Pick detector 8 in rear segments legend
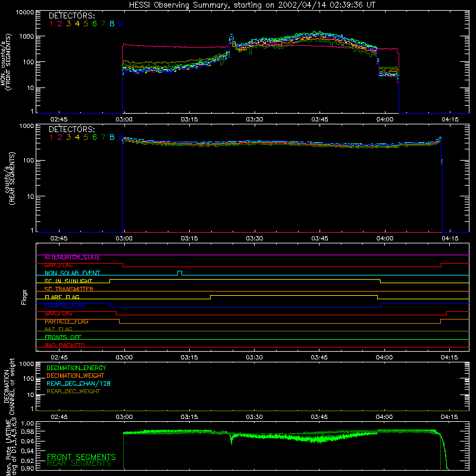The width and height of the screenshot is (476, 476). tap(112, 137)
